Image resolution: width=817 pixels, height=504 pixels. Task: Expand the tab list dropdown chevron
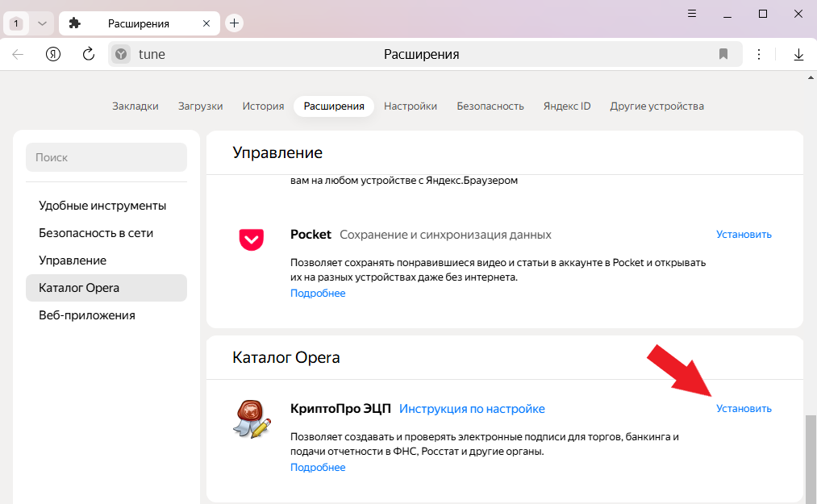pyautogui.click(x=42, y=23)
